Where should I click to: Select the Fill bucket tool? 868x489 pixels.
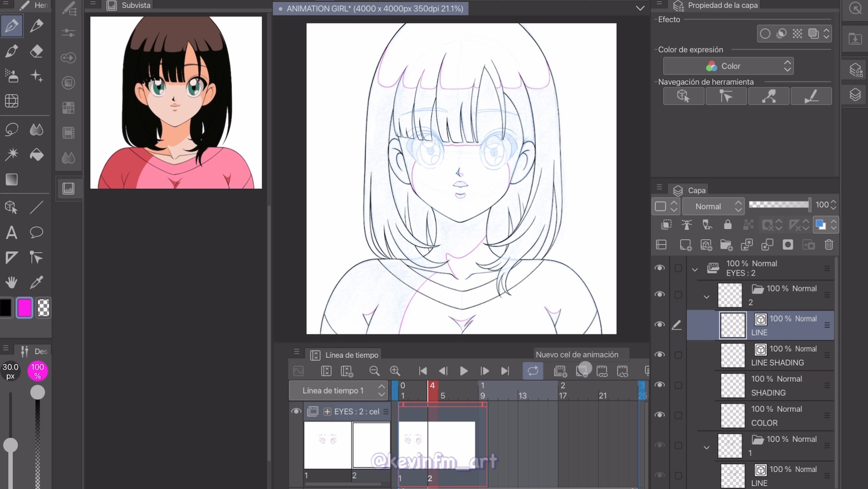(36, 155)
